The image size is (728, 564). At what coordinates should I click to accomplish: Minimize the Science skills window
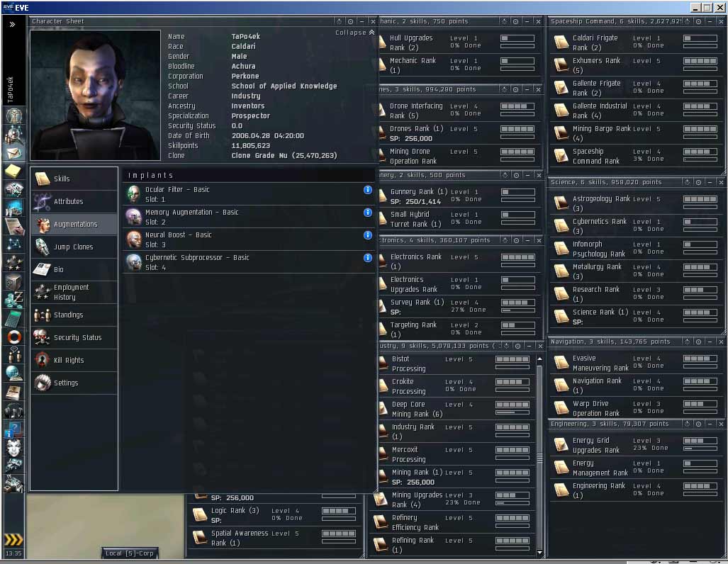coord(710,182)
